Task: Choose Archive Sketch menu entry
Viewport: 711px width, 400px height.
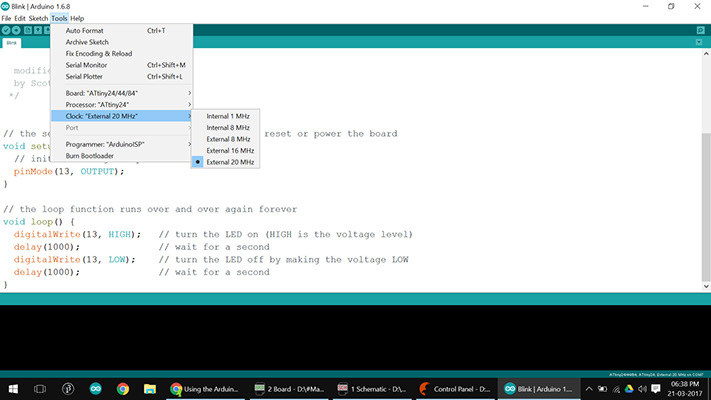Action: [122, 42]
